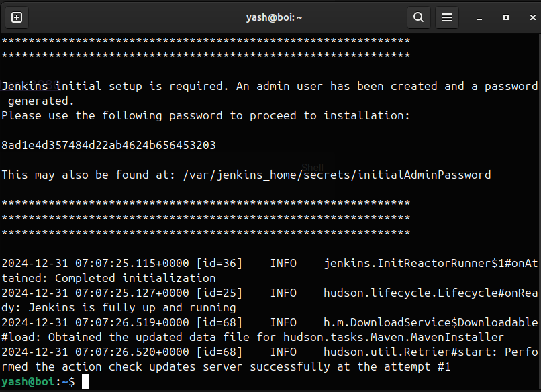Image resolution: width=541 pixels, height=392 pixels.
Task: Click the white block cursor
Action: [85, 381]
